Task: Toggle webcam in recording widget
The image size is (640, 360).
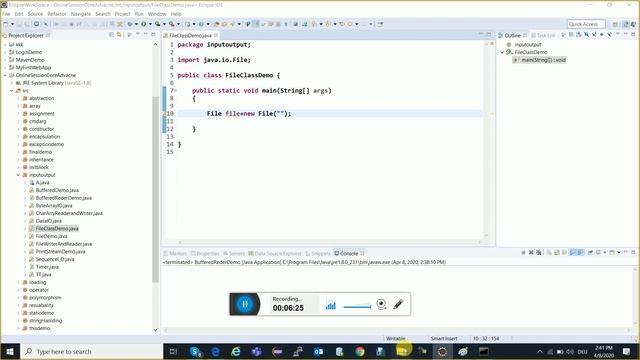Action: [381, 304]
